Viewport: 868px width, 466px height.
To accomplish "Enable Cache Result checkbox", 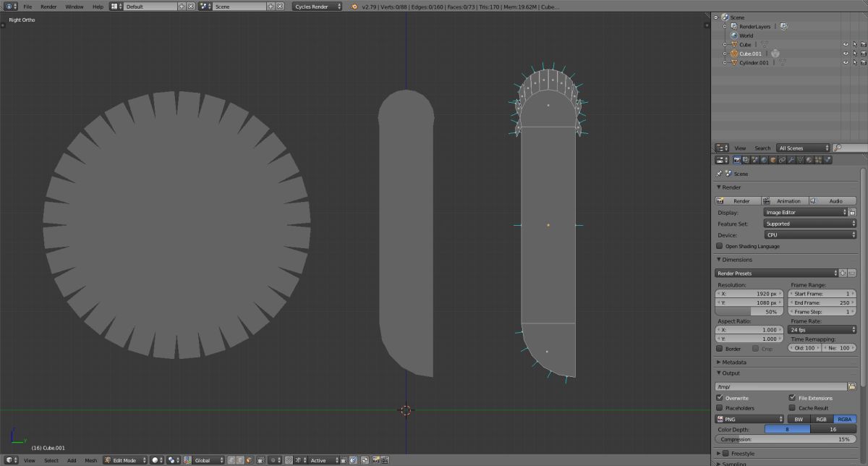I will click(x=792, y=408).
